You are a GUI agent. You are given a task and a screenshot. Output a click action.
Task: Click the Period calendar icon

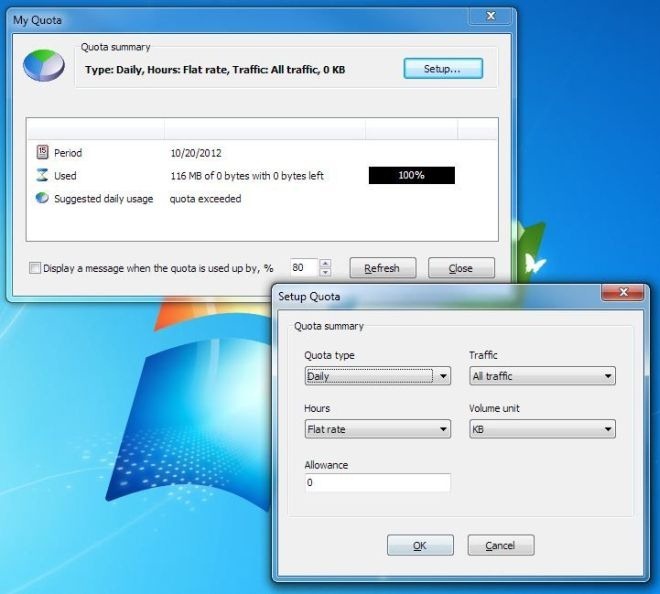pos(42,152)
